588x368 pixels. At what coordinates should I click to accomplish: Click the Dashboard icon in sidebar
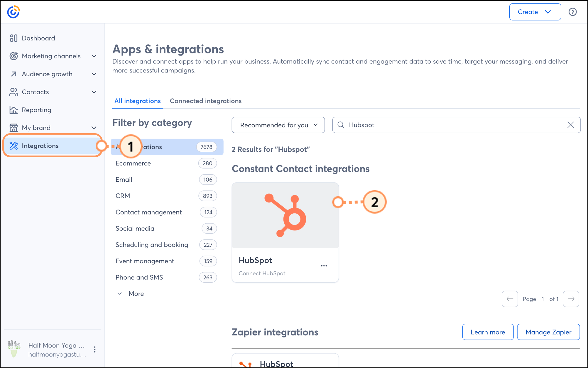(13, 38)
